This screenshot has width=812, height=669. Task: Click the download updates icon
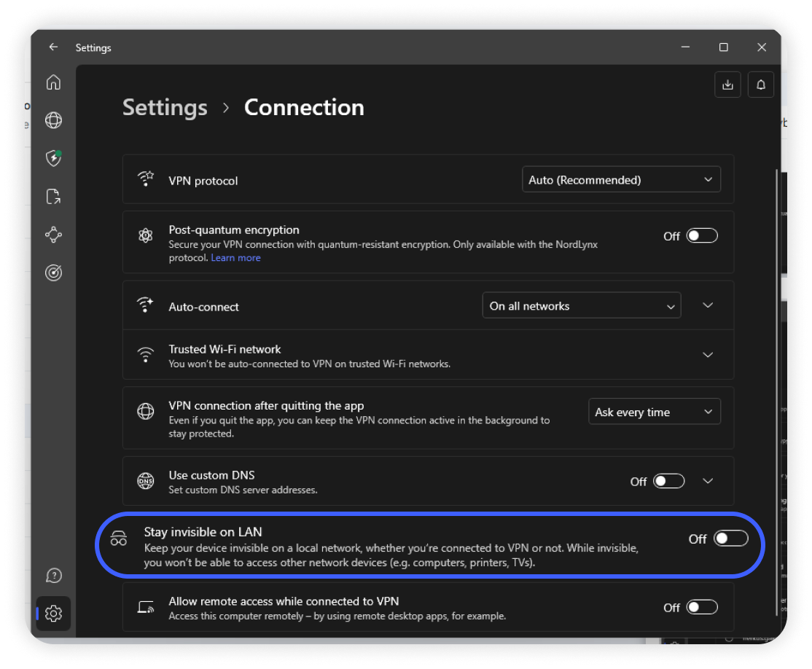[x=727, y=85]
